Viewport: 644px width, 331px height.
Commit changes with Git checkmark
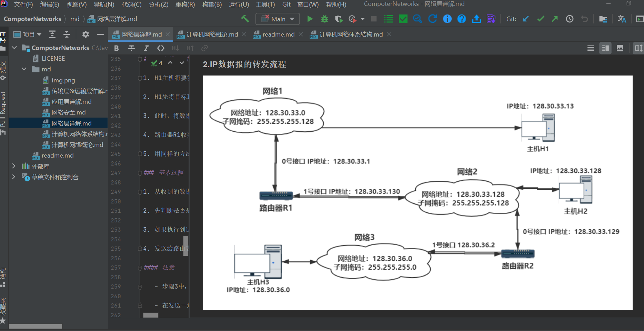[x=541, y=19]
